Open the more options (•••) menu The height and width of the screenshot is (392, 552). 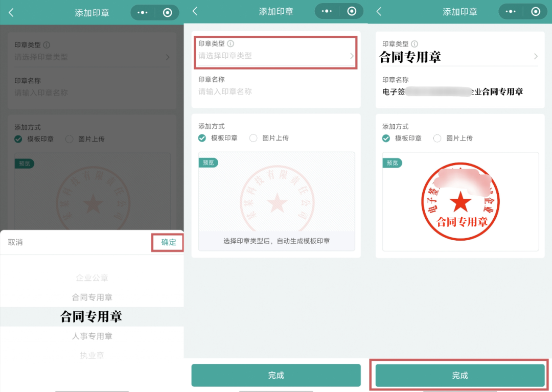click(142, 11)
